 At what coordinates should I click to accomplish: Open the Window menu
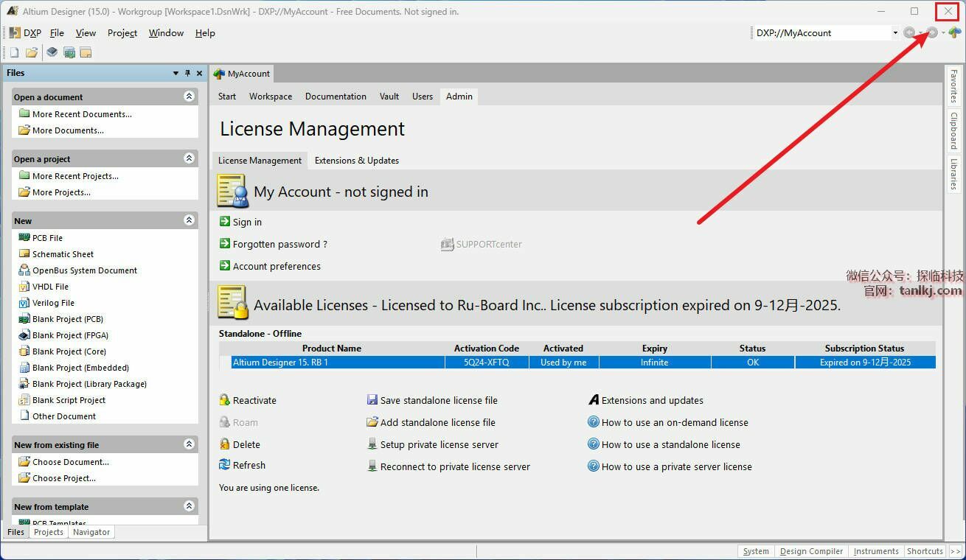pos(166,32)
